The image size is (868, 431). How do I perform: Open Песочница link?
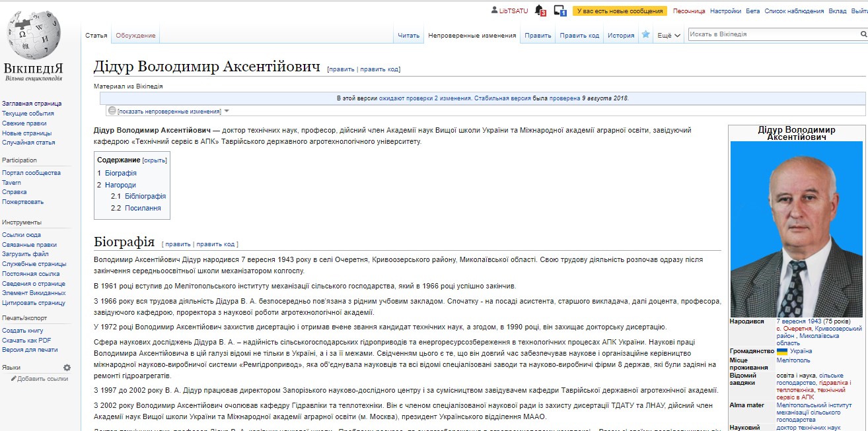tap(689, 11)
